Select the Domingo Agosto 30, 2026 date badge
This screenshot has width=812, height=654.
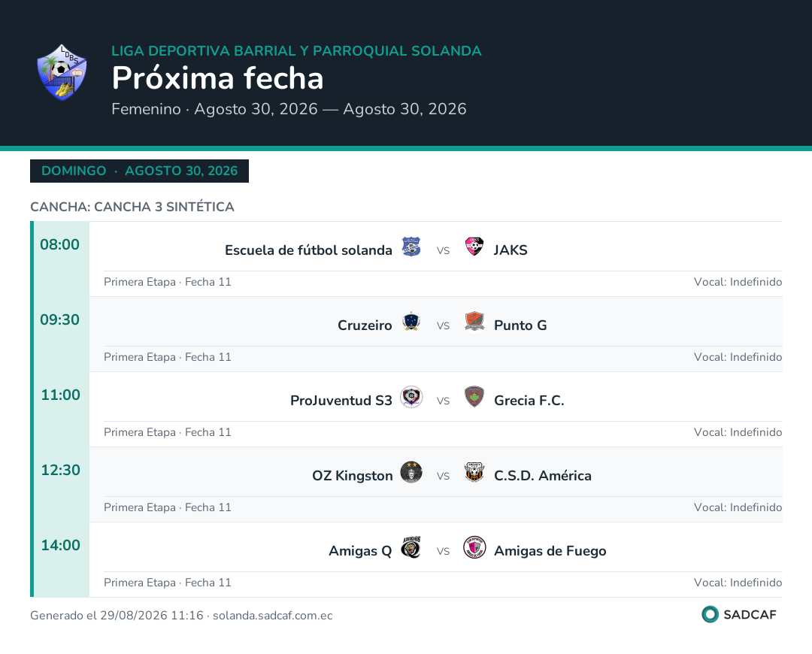click(139, 171)
